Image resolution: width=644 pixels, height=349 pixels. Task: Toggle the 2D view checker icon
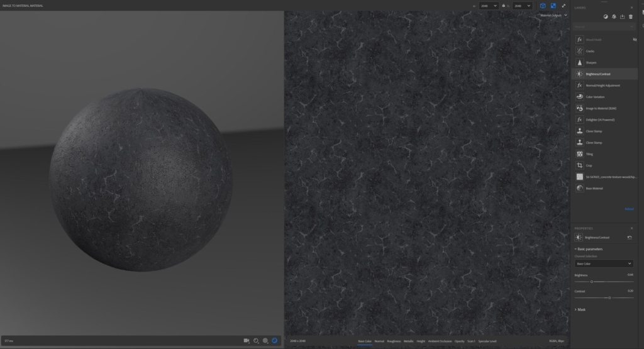pyautogui.click(x=553, y=6)
